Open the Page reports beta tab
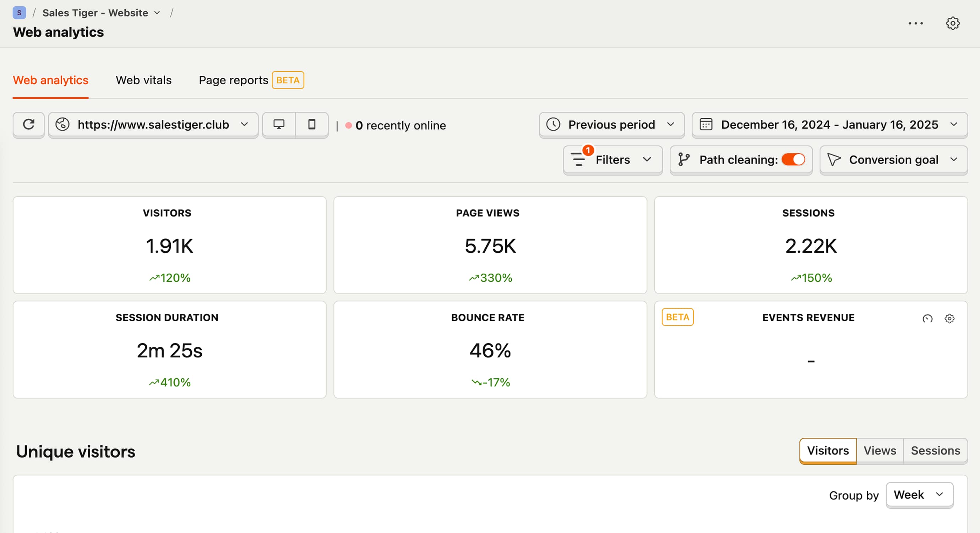The height and width of the screenshot is (533, 980). [x=233, y=80]
